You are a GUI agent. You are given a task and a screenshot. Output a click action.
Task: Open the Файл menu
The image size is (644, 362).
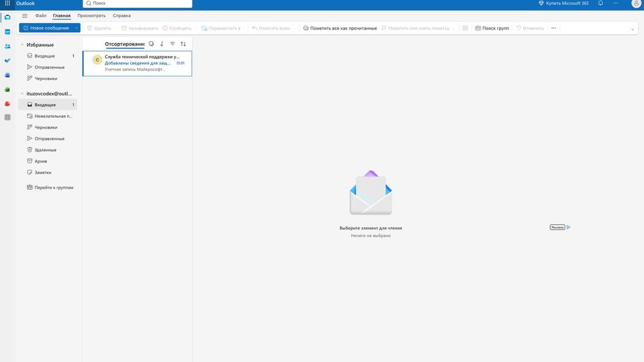[x=41, y=15]
